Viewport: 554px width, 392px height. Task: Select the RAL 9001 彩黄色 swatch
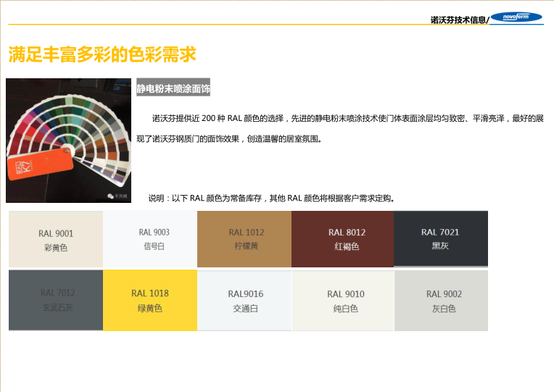point(56,239)
